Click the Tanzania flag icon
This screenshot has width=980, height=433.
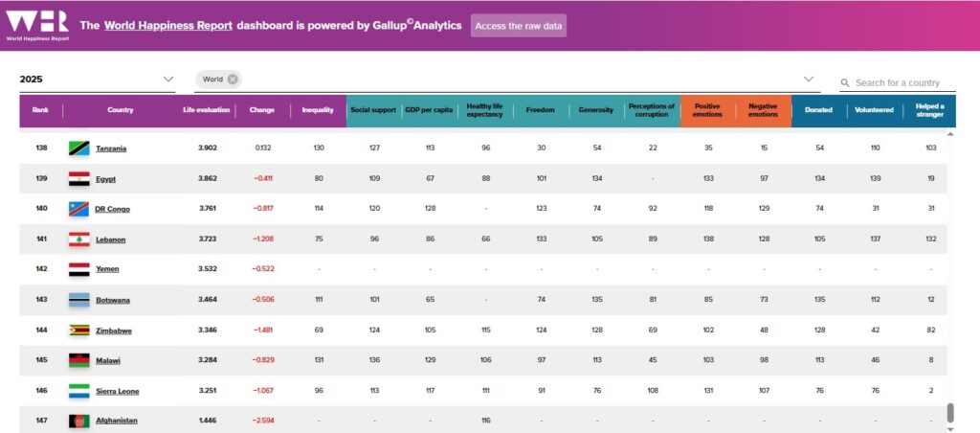[78, 148]
